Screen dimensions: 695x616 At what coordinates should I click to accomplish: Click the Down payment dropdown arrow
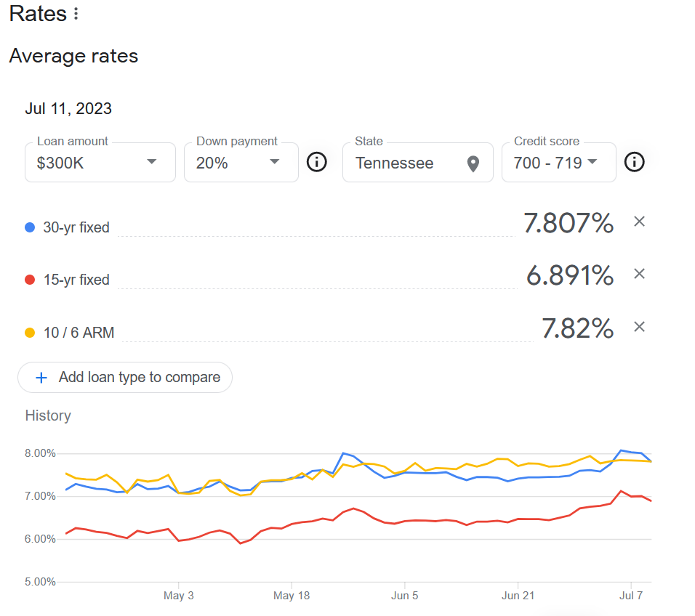[x=274, y=162]
